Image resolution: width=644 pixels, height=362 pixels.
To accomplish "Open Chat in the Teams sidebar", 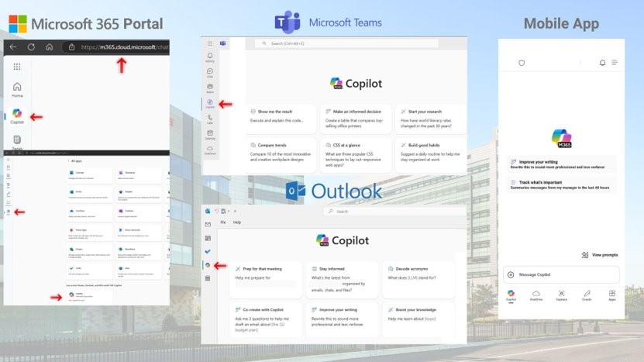I will tap(210, 73).
